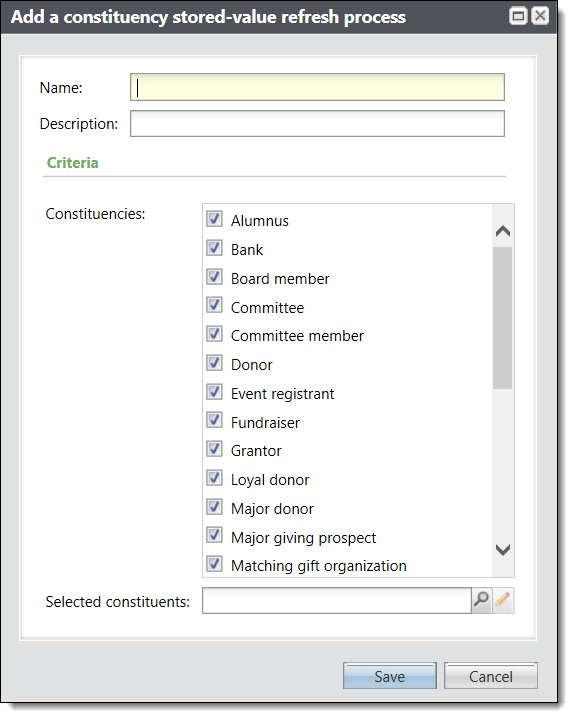Click the scroll down chevron in Constituencies list
Viewport: 573px width, 718px height.
[x=503, y=549]
